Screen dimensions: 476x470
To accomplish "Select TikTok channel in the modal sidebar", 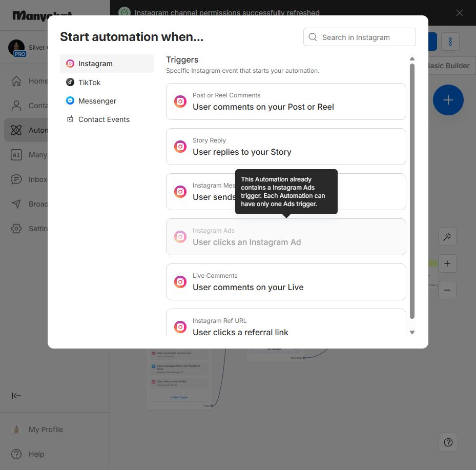I will pyautogui.click(x=107, y=83).
